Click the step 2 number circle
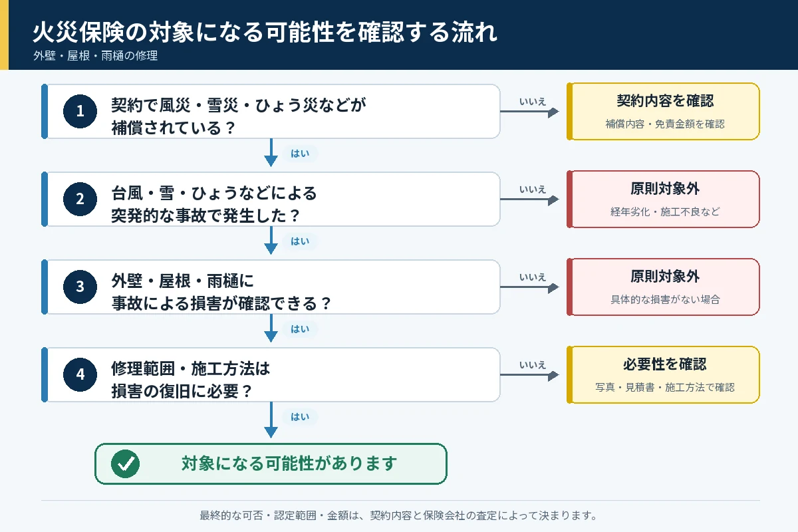 pyautogui.click(x=80, y=199)
